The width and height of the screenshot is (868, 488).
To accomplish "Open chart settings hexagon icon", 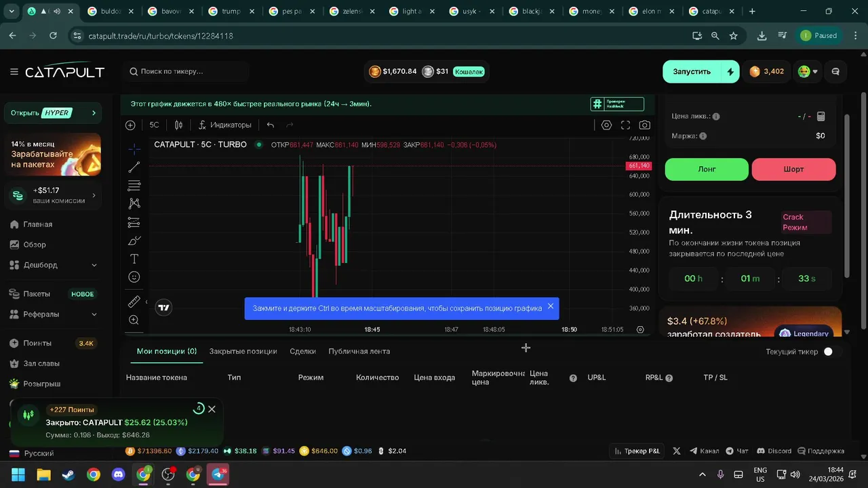I will point(606,125).
